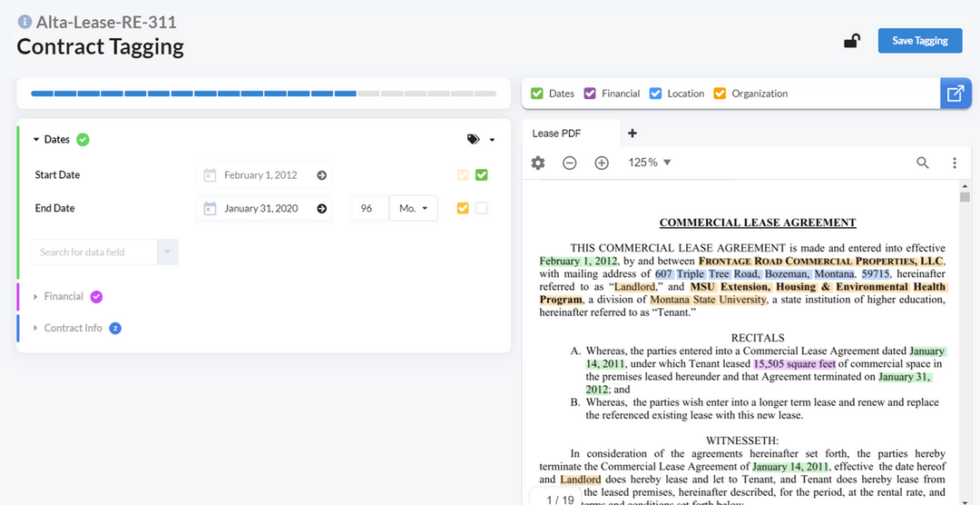
Task: Click the tagging progress bar
Action: 264,94
